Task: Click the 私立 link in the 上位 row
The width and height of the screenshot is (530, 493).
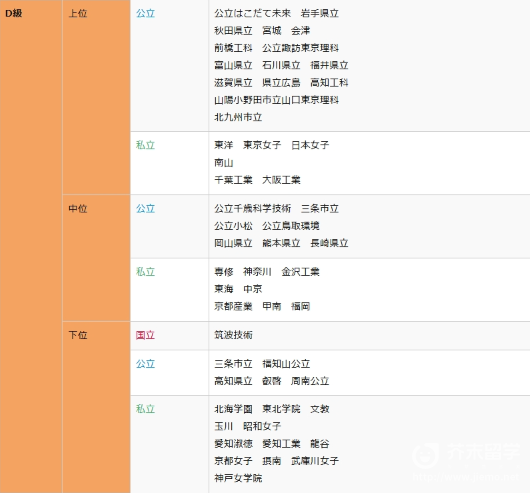Action: point(145,145)
